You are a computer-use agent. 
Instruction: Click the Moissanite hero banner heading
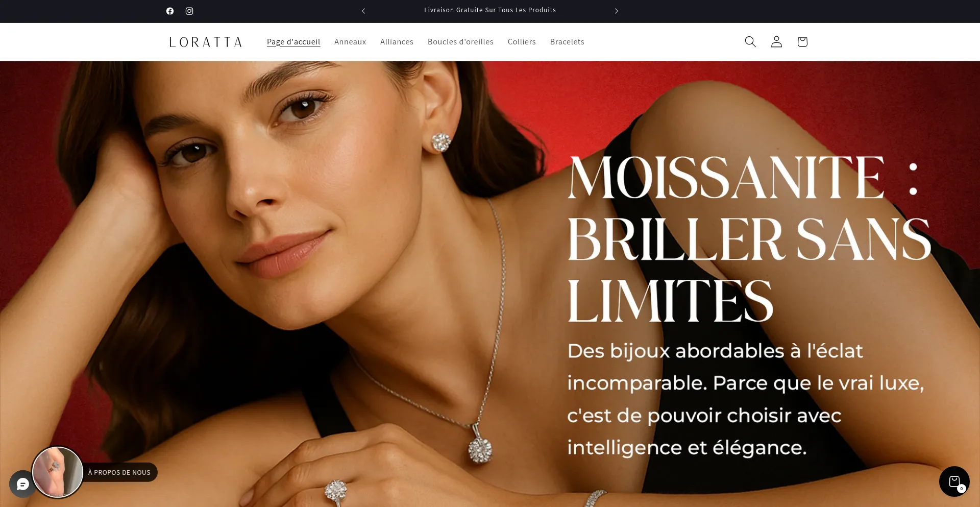(749, 239)
